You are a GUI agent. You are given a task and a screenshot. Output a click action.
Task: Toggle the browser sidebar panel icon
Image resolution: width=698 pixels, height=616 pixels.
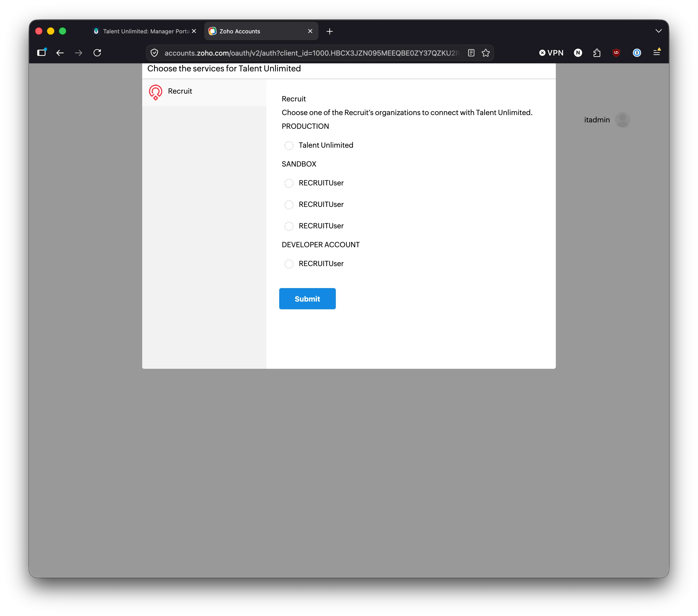(42, 52)
